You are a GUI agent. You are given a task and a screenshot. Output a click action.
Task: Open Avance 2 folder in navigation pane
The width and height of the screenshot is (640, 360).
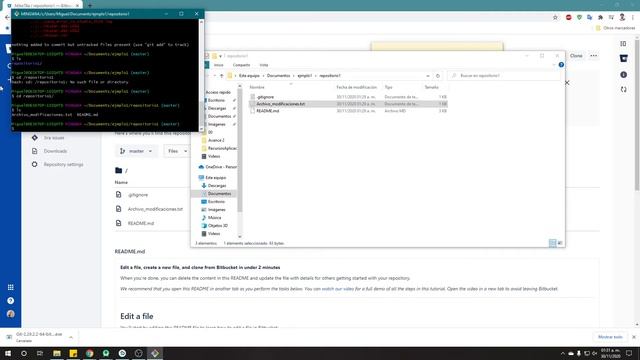click(x=216, y=140)
